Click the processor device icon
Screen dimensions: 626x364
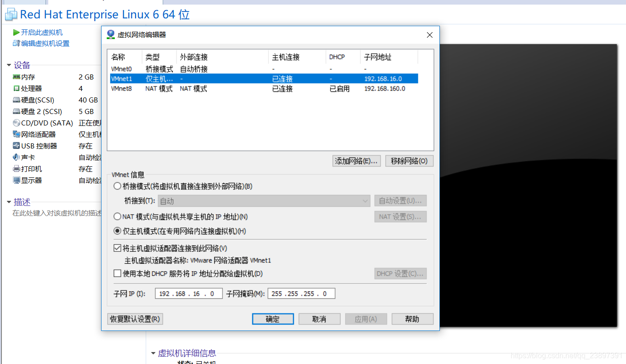(x=17, y=88)
